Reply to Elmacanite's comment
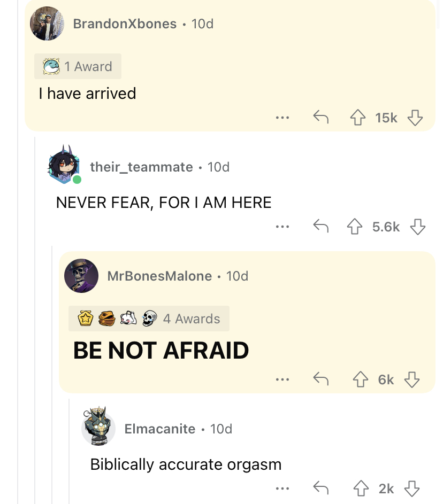Image resolution: width=443 pixels, height=504 pixels. coord(321,487)
